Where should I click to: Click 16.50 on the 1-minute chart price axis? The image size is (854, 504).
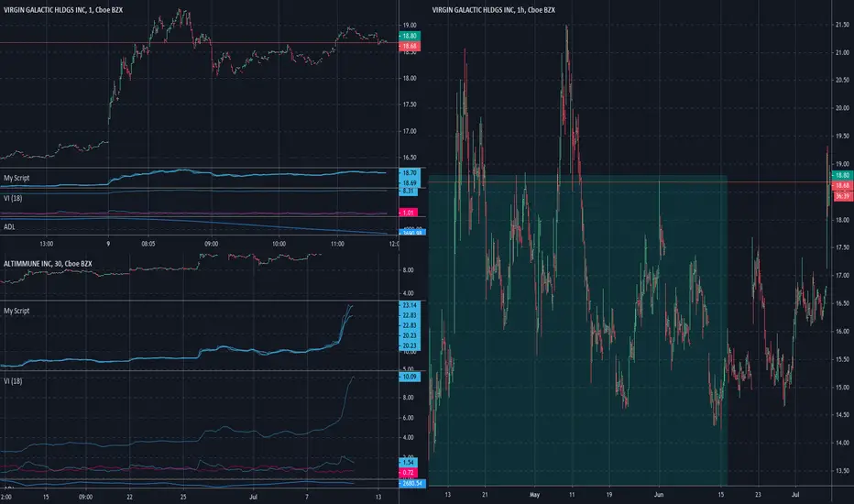pos(410,158)
